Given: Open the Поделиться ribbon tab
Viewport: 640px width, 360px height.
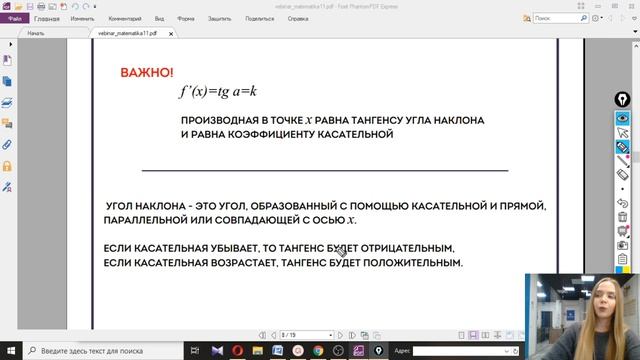Looking at the screenshot, I should [x=260, y=19].
